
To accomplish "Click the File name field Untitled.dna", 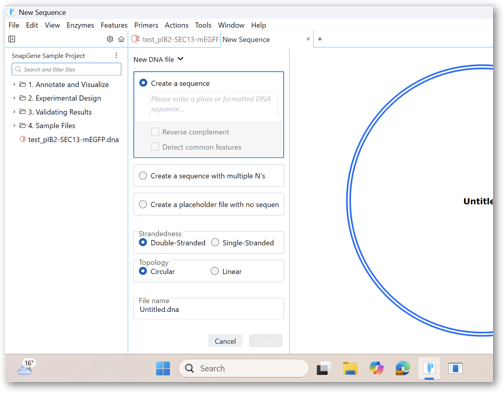I will point(209,309).
